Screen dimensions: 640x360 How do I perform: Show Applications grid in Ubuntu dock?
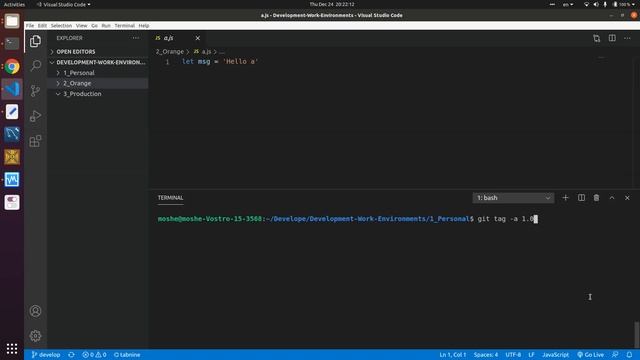tap(12, 349)
